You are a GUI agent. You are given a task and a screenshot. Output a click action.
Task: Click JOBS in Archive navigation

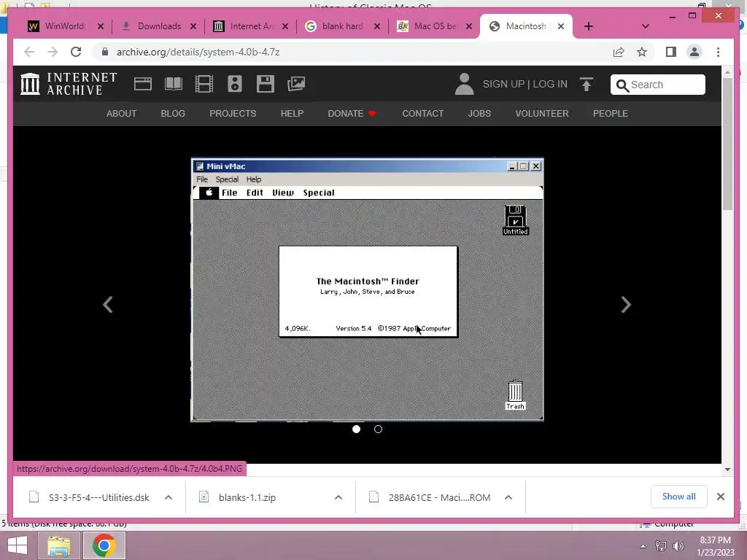pos(479,113)
